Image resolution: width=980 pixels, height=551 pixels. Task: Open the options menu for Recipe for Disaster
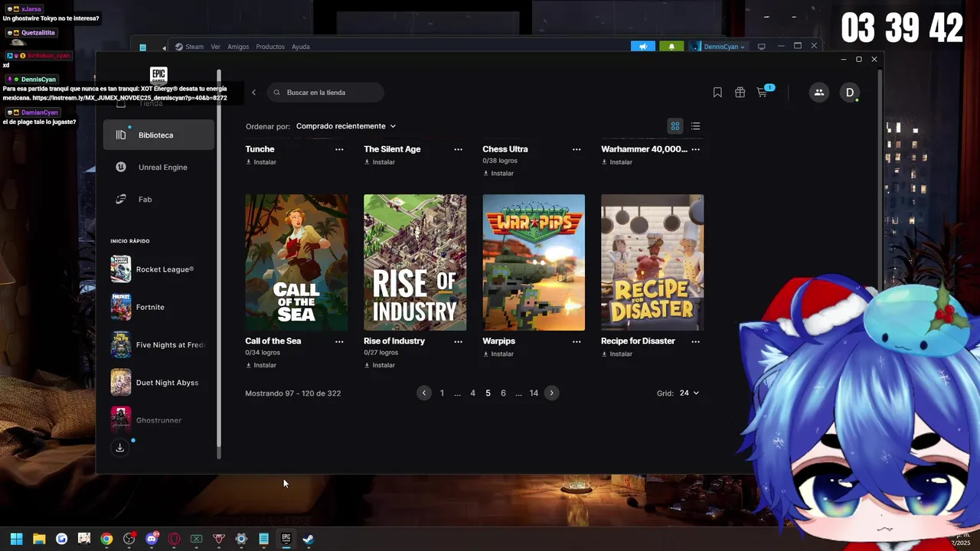tap(695, 341)
